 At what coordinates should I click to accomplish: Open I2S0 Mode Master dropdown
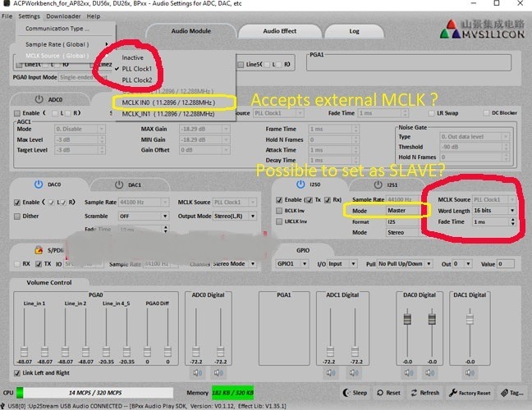point(403,211)
